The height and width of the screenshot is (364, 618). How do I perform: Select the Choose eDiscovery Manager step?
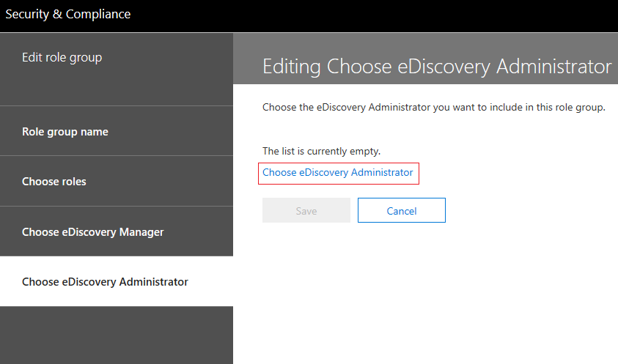(117, 231)
